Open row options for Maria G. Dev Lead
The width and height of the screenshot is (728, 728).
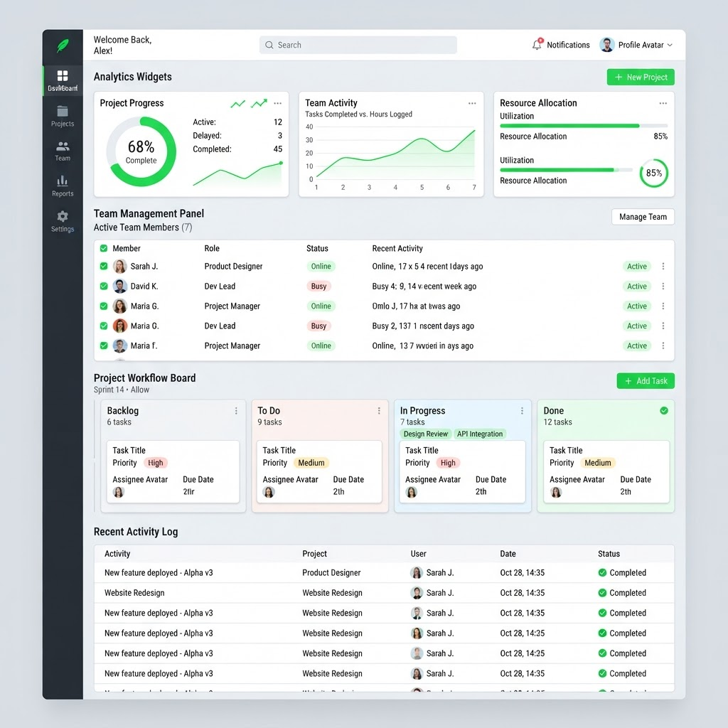(x=663, y=326)
